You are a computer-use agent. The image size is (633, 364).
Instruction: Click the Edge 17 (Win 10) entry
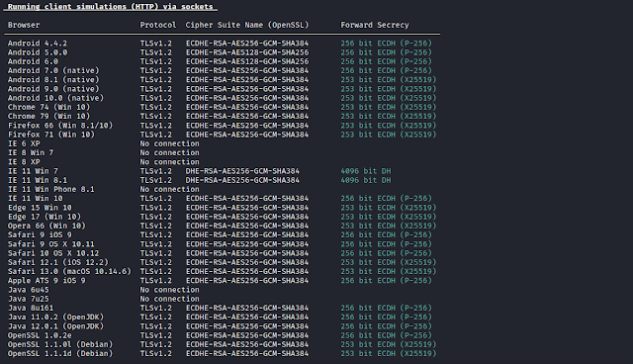(45, 217)
